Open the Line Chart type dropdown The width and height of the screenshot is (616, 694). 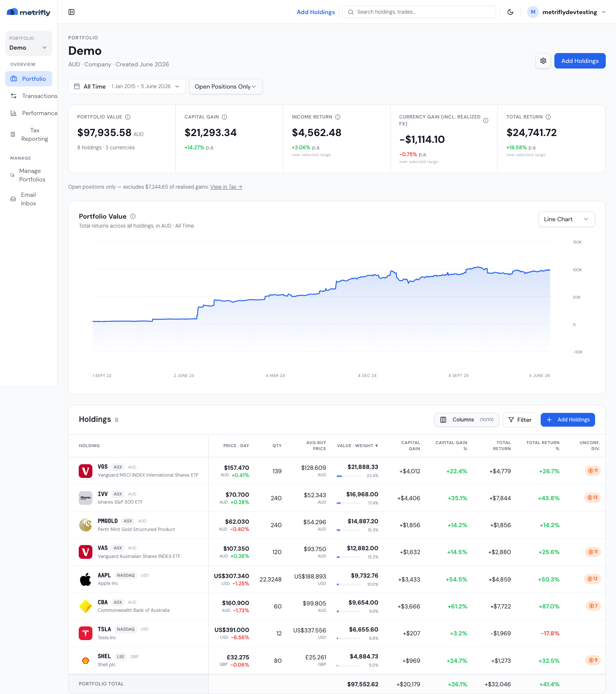click(566, 219)
